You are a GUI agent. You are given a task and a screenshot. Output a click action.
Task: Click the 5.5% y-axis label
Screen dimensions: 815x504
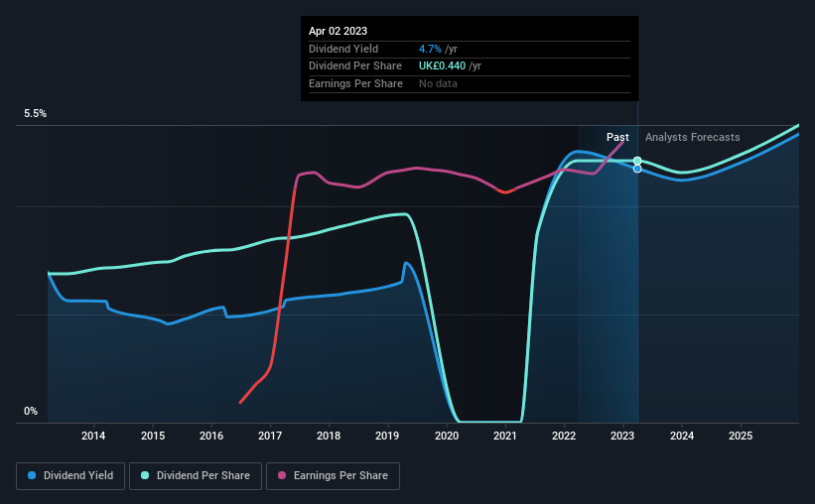(x=35, y=114)
